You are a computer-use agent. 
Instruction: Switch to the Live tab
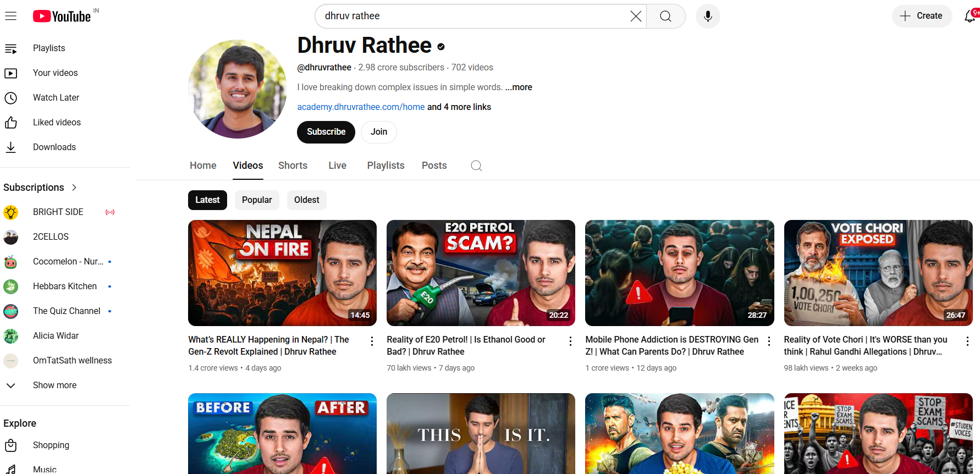337,166
